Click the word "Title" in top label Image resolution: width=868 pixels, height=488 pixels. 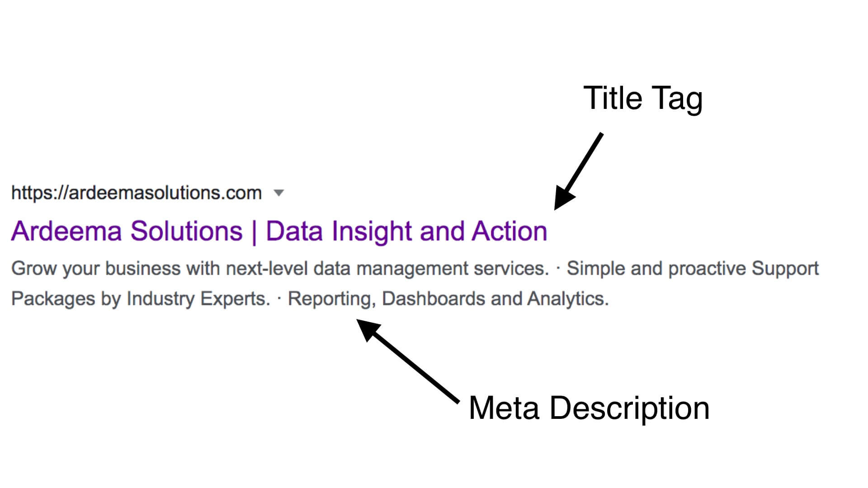[x=613, y=98]
